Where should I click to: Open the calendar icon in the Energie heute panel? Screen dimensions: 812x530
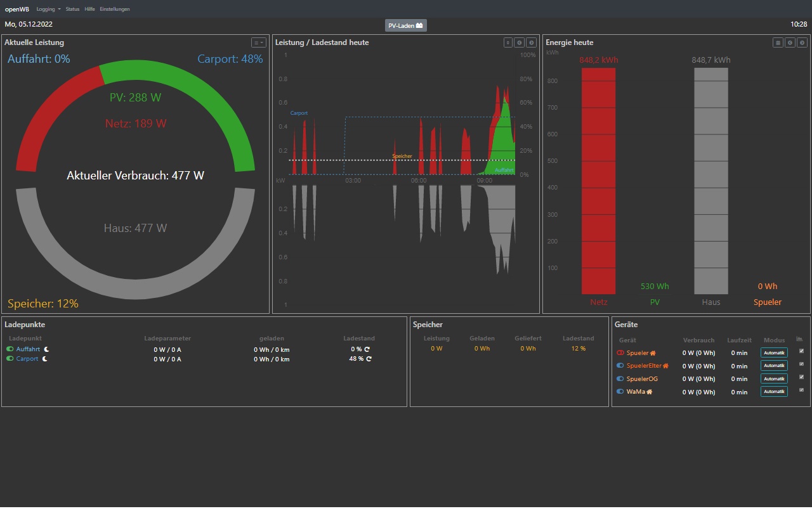pos(778,42)
